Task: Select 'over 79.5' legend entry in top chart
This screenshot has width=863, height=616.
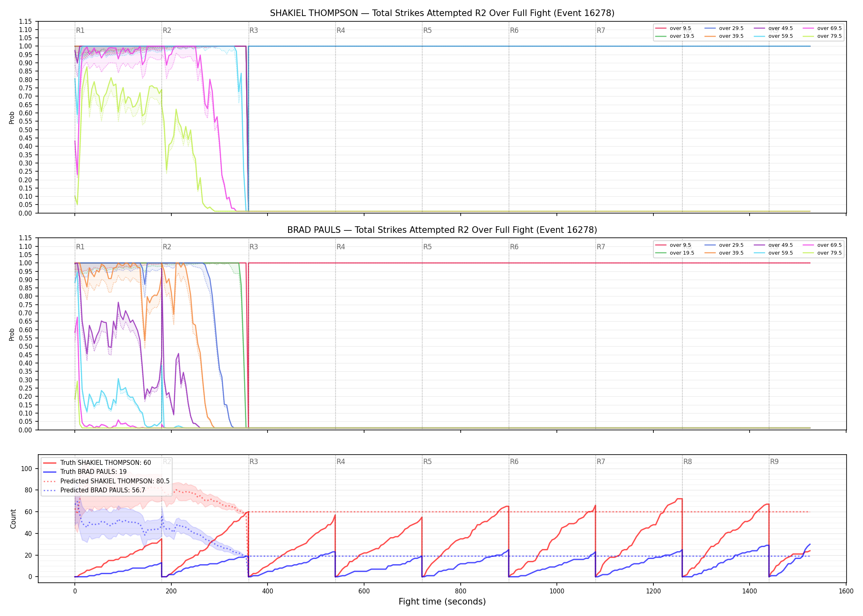Action: [x=822, y=36]
